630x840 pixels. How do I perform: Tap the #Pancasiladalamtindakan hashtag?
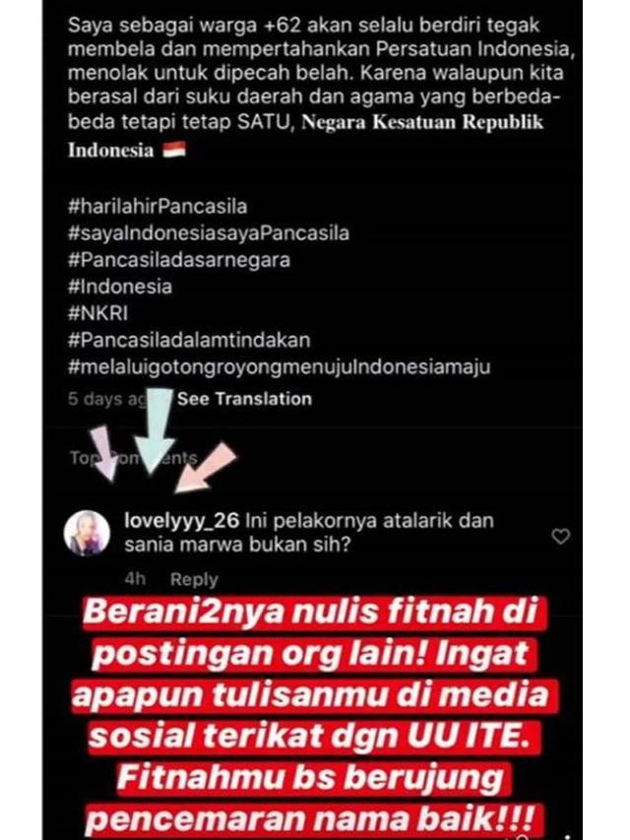[189, 340]
